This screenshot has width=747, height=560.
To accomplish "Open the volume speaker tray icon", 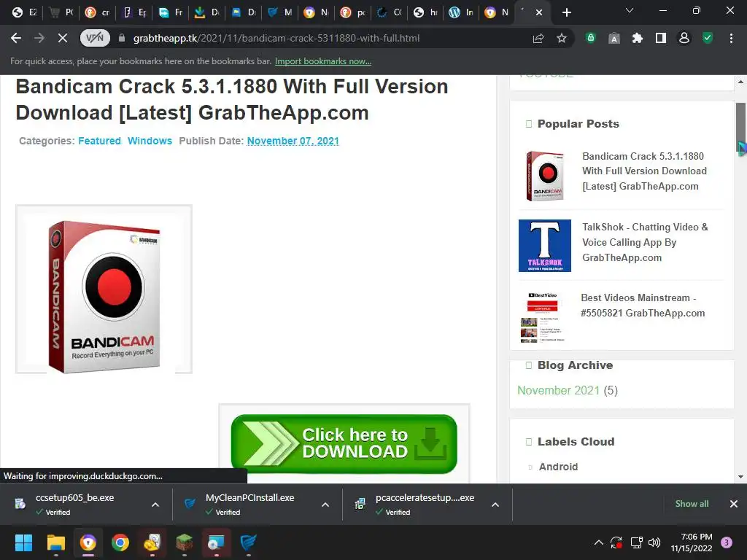I will click(x=654, y=542).
